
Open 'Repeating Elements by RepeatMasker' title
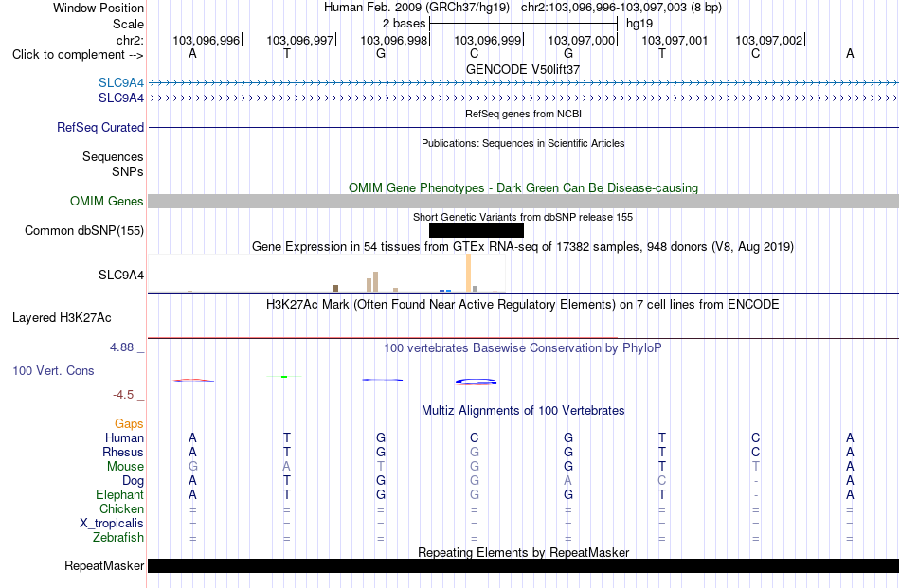pos(523,552)
